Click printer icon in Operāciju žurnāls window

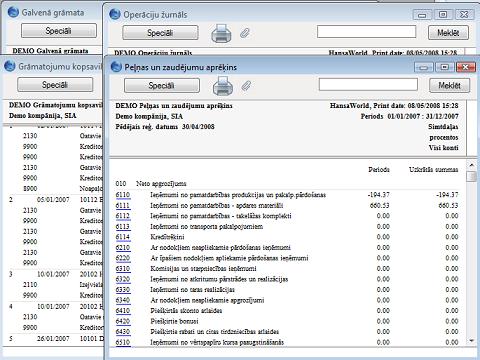[221, 33]
